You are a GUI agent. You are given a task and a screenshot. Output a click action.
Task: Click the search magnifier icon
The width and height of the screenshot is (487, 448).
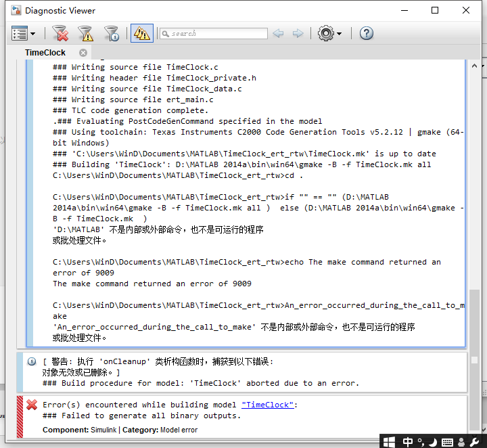click(166, 34)
